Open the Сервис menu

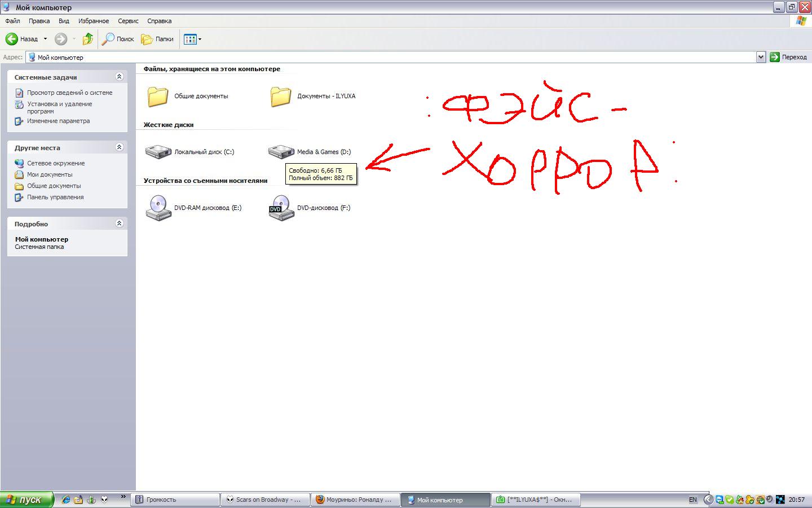128,21
